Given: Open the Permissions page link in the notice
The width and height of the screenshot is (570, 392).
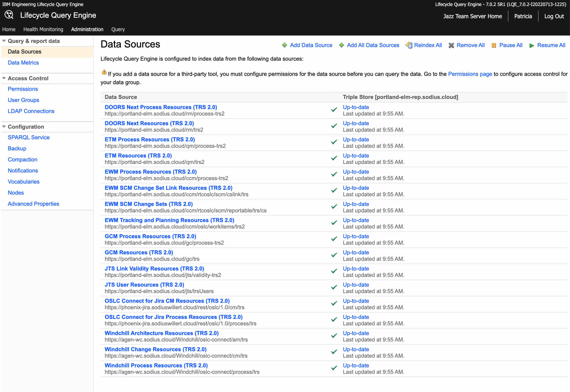Looking at the screenshot, I should click(x=470, y=74).
